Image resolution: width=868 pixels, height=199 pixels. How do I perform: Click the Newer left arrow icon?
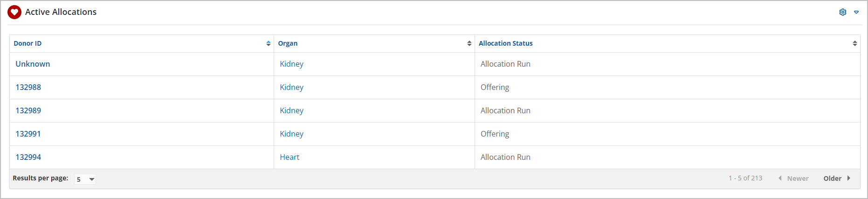(780, 178)
